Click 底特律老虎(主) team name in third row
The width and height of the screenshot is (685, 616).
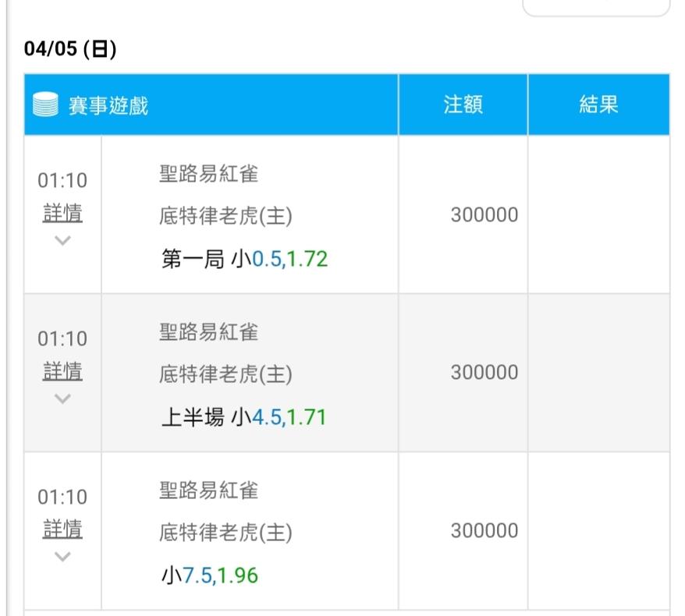225,533
